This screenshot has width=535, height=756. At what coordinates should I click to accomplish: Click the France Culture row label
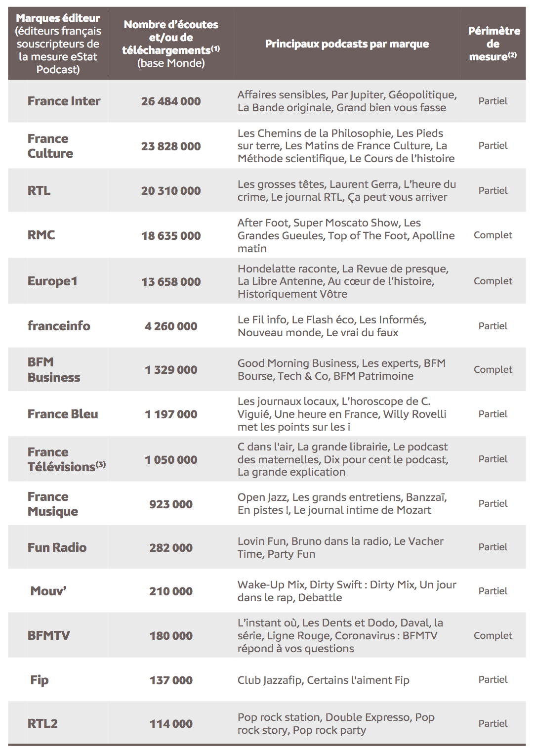[50, 146]
